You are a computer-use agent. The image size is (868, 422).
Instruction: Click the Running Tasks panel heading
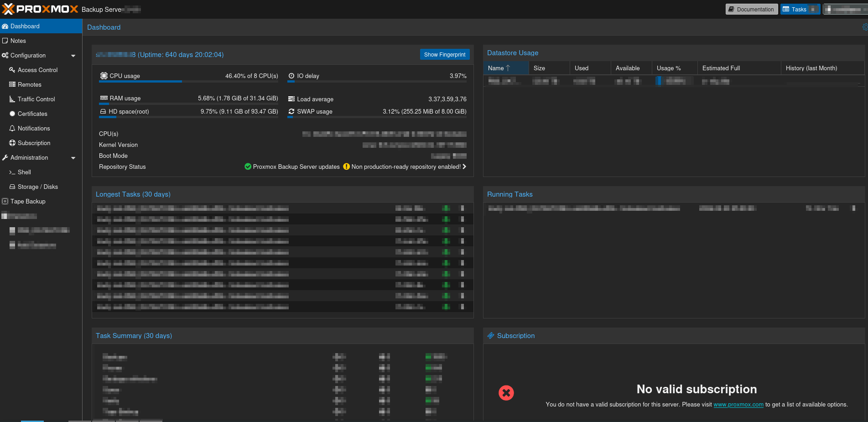pyautogui.click(x=510, y=194)
